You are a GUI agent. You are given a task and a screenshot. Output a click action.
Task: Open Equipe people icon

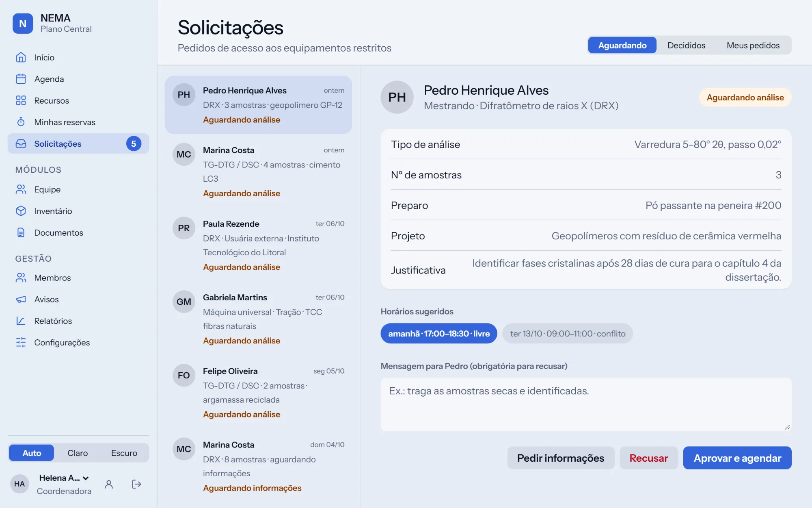click(21, 189)
